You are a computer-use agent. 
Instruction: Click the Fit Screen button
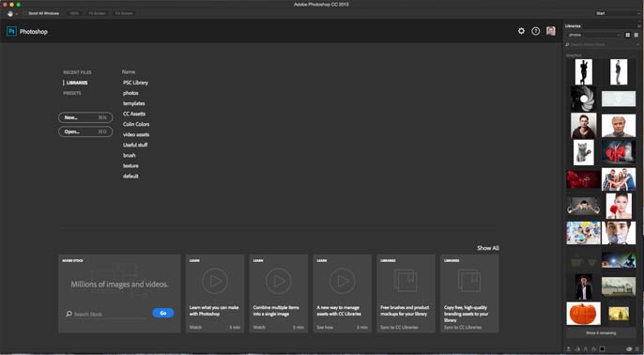pyautogui.click(x=97, y=13)
